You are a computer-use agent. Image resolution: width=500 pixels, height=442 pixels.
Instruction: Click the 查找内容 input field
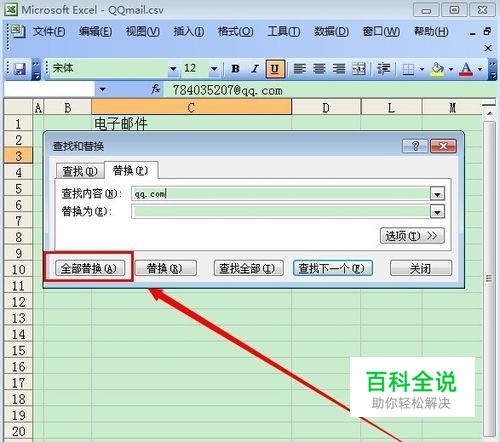[281, 193]
